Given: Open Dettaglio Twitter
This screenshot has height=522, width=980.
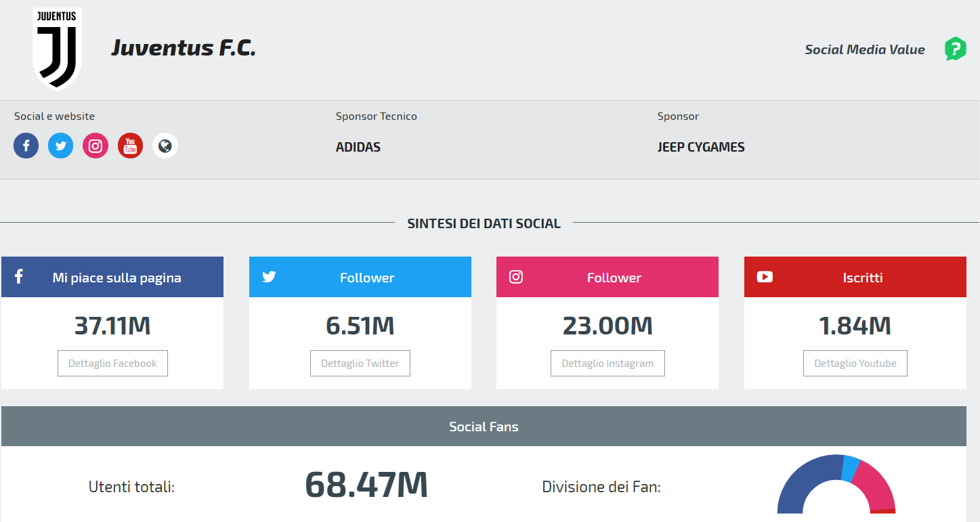Looking at the screenshot, I should 360,363.
